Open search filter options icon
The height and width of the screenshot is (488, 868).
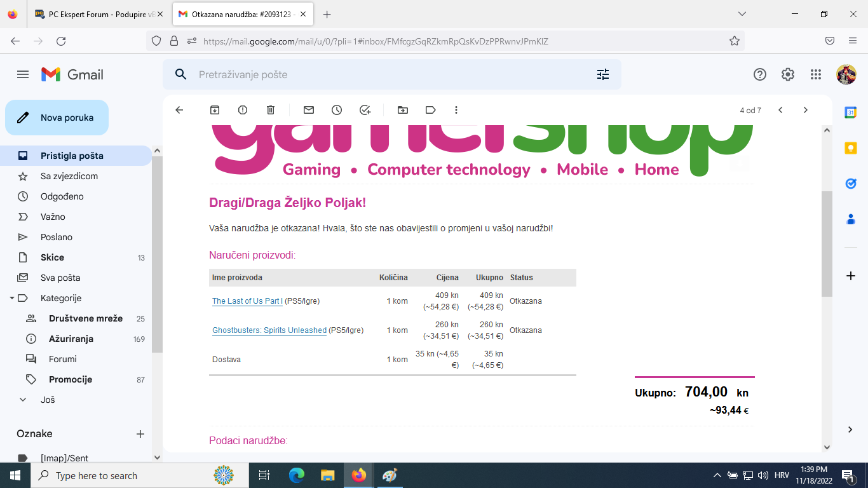point(603,74)
